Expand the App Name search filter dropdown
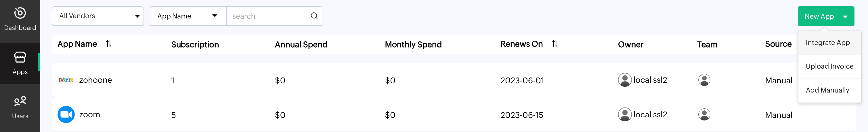The height and width of the screenshot is (132, 868). point(188,16)
